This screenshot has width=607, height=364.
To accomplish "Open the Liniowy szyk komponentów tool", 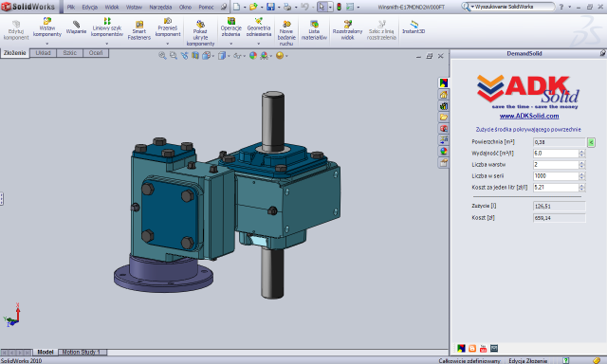I will click(x=107, y=27).
